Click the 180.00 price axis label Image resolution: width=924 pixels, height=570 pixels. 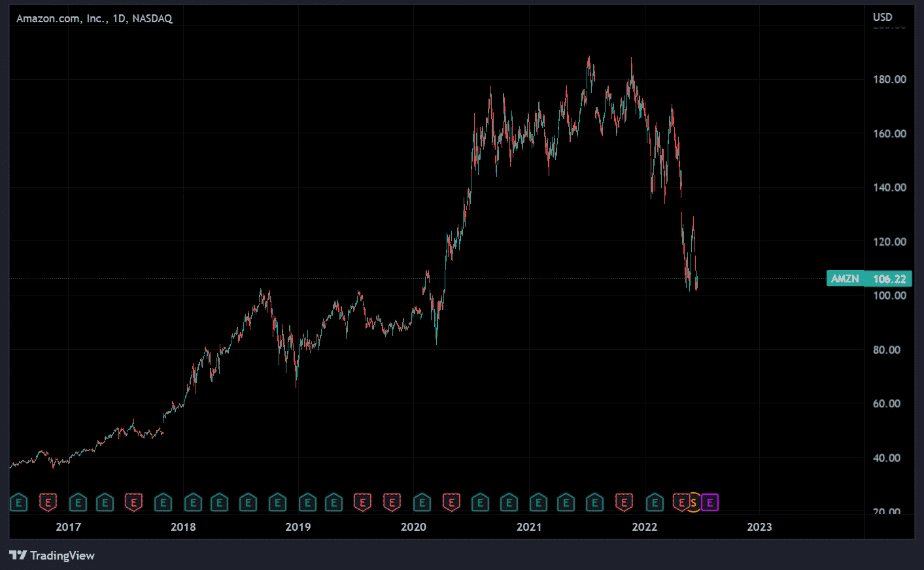click(889, 79)
